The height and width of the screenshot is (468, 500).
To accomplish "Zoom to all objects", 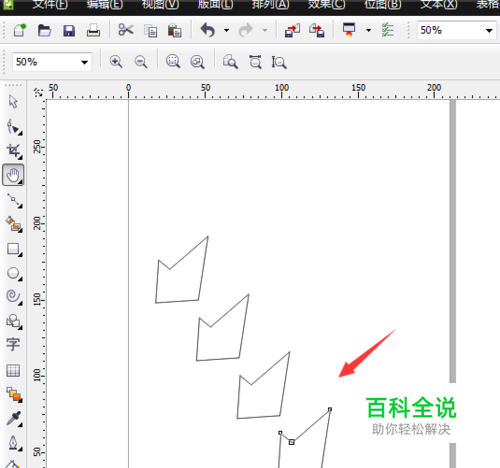I will (x=197, y=62).
